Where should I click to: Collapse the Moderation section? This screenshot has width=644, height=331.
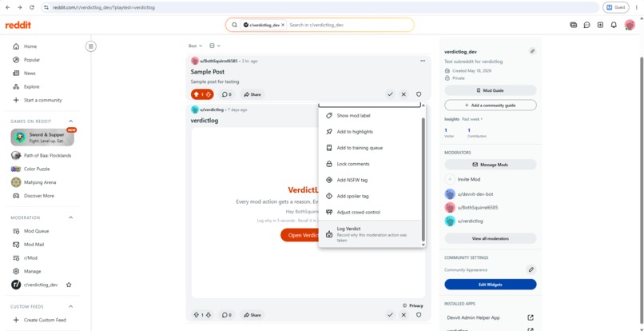click(70, 217)
